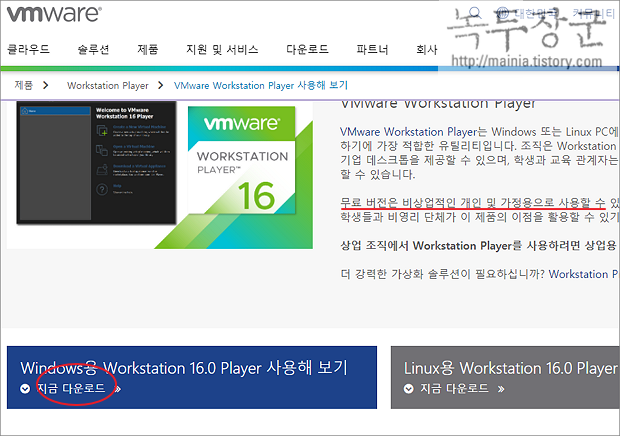
Task: Click Linux용 Workstation 16.0 Player heading
Action: click(511, 368)
